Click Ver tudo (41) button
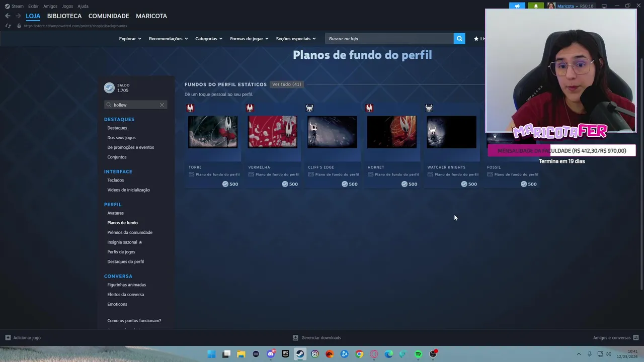 [x=287, y=84]
